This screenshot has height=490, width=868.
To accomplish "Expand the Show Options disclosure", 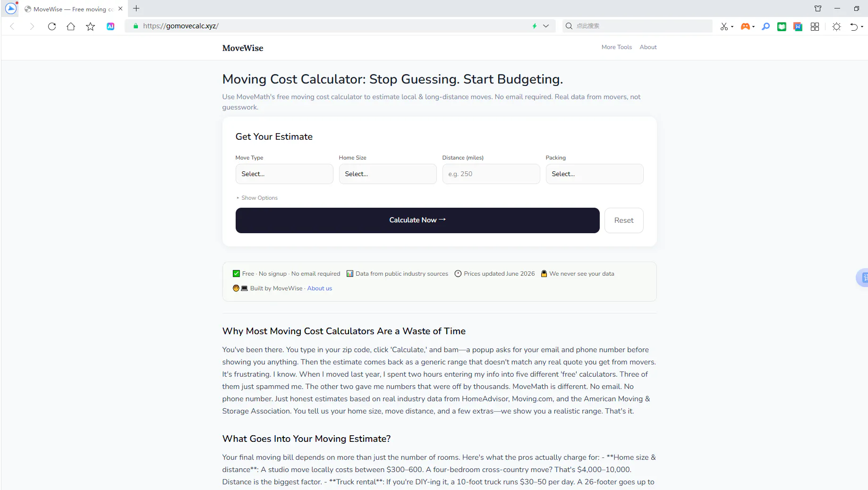I will point(257,198).
